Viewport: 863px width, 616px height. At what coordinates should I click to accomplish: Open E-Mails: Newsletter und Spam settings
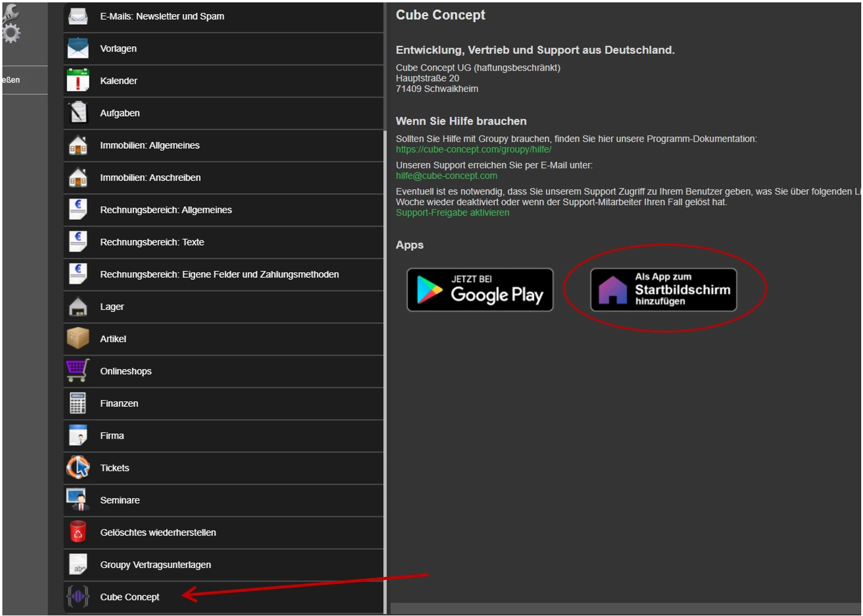[x=223, y=17]
